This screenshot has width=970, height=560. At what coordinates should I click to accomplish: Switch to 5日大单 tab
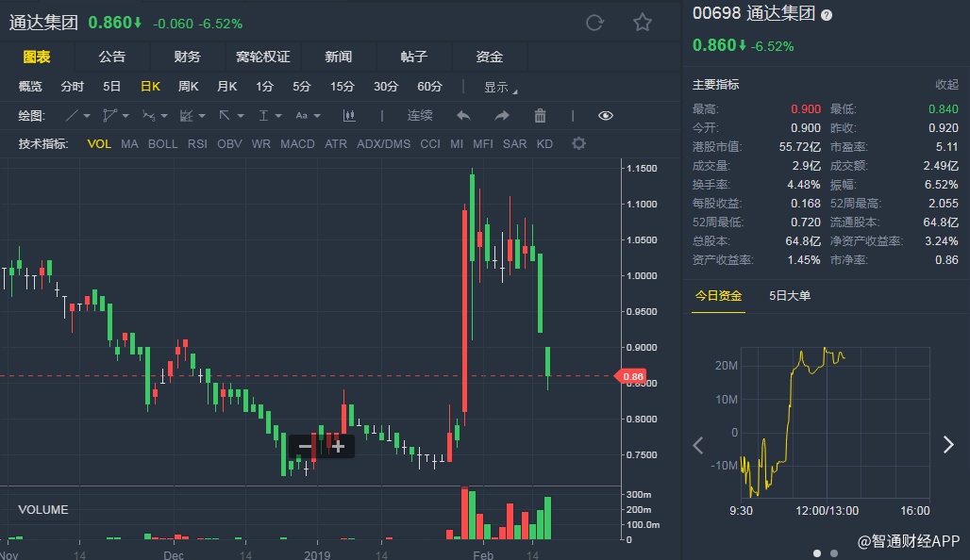(790, 296)
